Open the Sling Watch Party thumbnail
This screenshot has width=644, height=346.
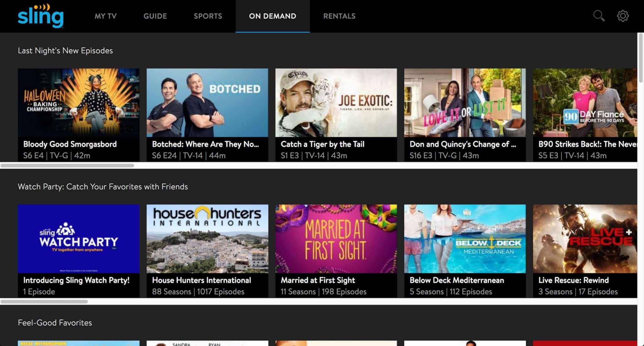79,239
